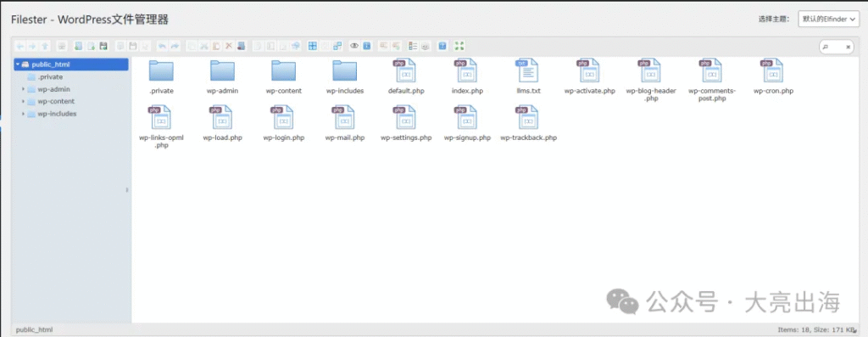Open preview with the eye icon
The width and height of the screenshot is (868, 337).
coord(354,46)
